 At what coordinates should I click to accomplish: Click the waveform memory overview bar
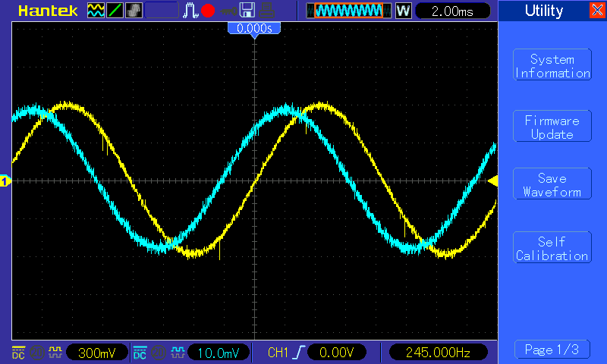tap(349, 11)
